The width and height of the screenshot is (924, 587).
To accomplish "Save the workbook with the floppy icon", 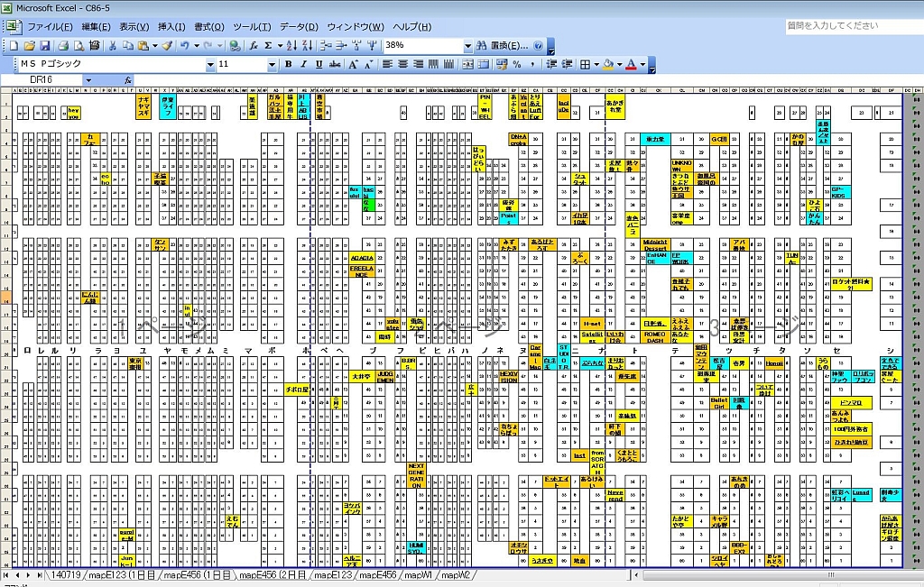I will point(44,45).
